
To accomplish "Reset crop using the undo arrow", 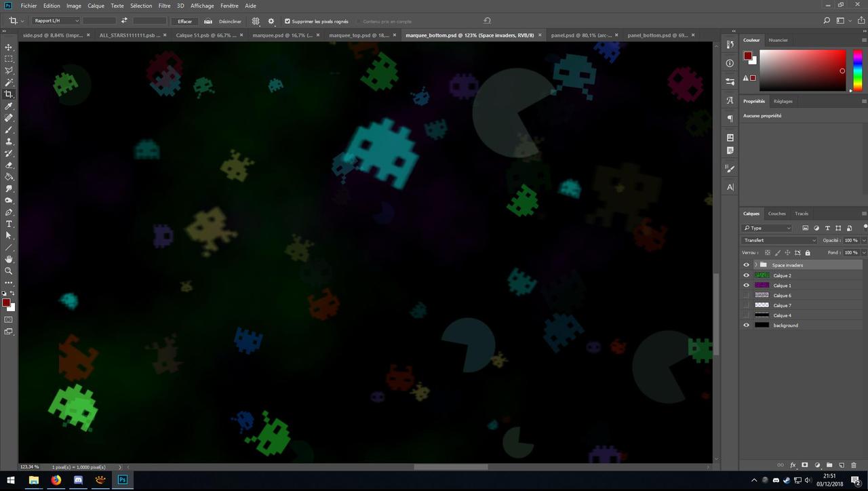I will point(487,21).
